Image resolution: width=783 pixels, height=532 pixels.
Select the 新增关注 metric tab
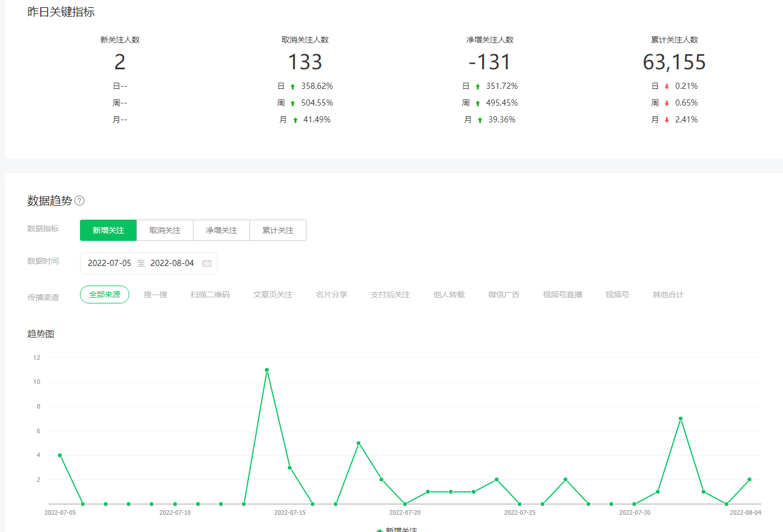click(109, 230)
